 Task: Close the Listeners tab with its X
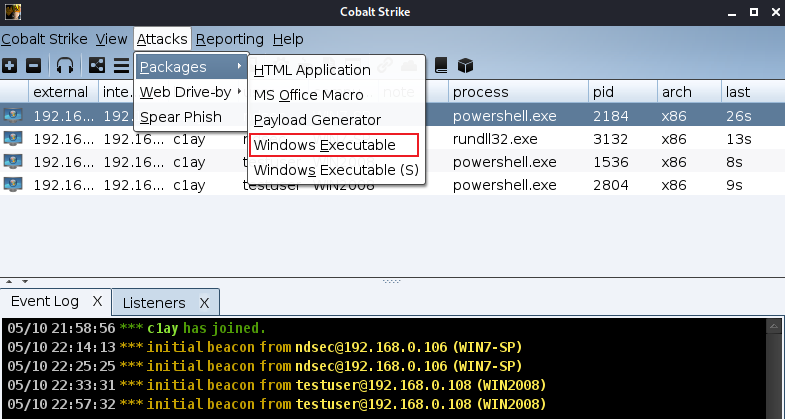coord(204,302)
